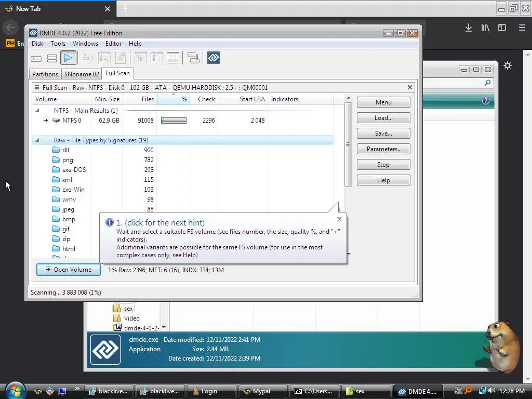The height and width of the screenshot is (399, 532).
Task: Open the browser library icon
Action: (x=485, y=28)
